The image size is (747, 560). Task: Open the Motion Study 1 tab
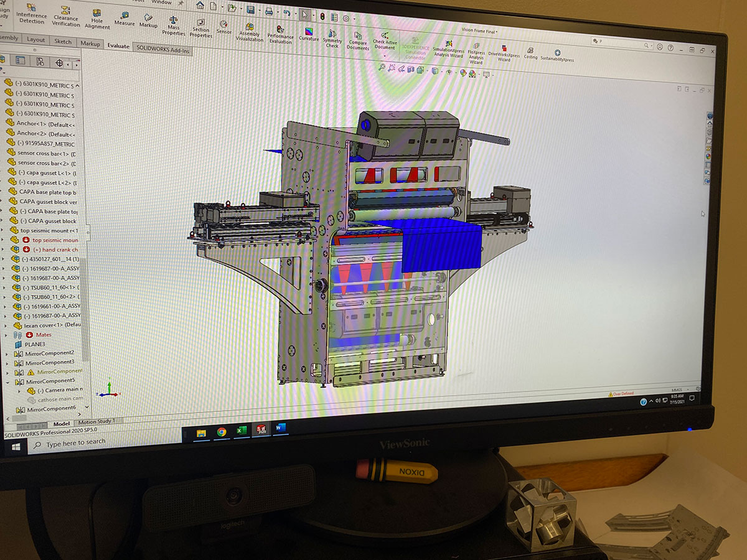[x=96, y=422]
